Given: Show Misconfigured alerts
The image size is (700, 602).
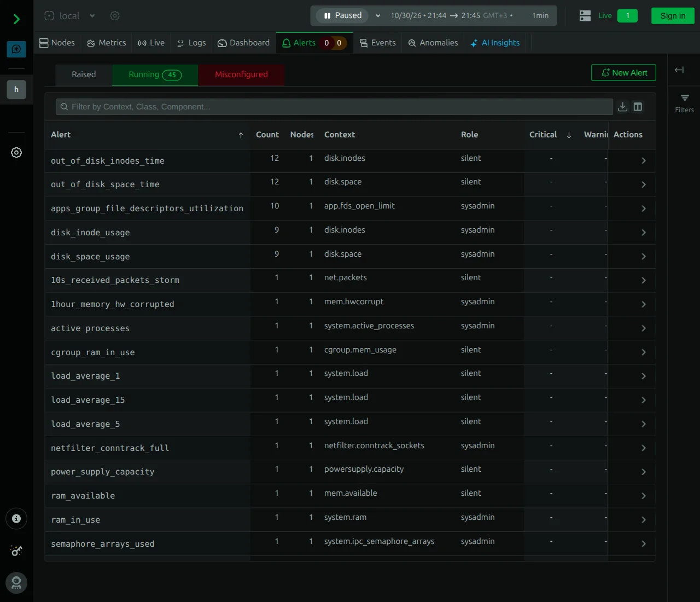Looking at the screenshot, I should point(241,74).
